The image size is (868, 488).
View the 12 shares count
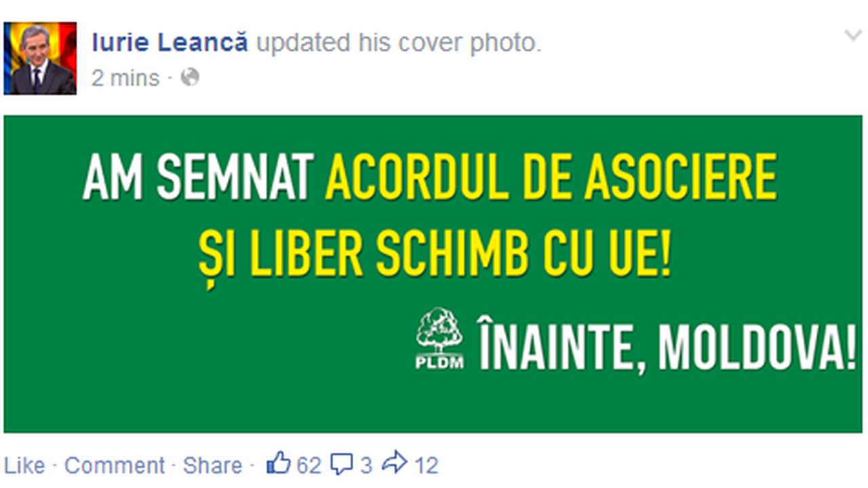pyautogui.click(x=426, y=466)
